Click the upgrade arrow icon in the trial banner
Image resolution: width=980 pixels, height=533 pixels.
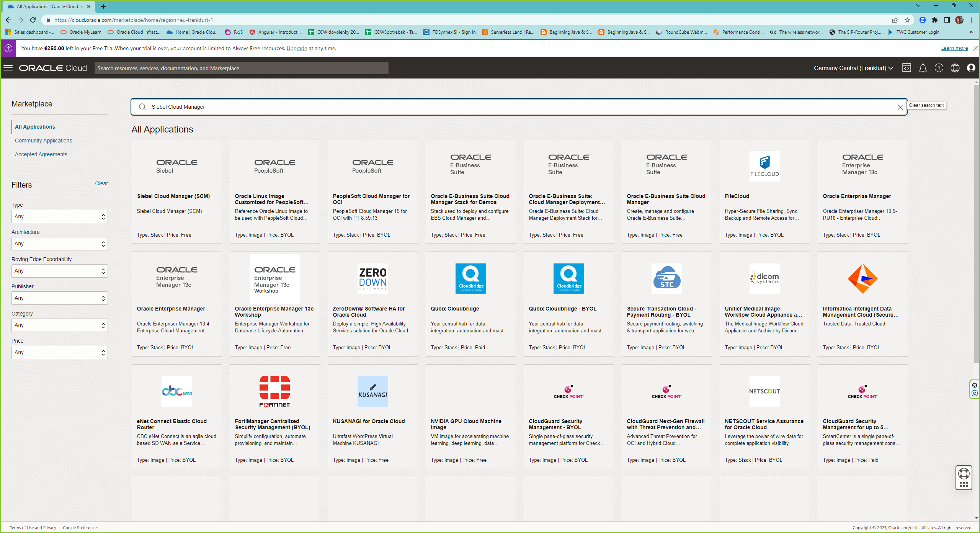point(8,48)
